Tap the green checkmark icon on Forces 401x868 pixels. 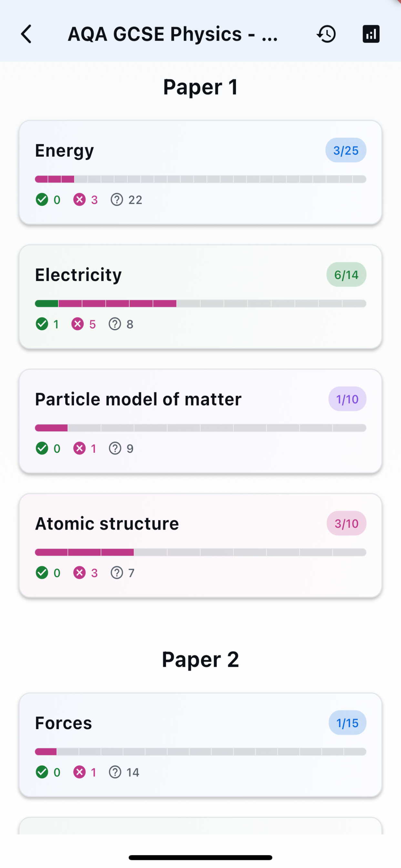[x=42, y=772]
